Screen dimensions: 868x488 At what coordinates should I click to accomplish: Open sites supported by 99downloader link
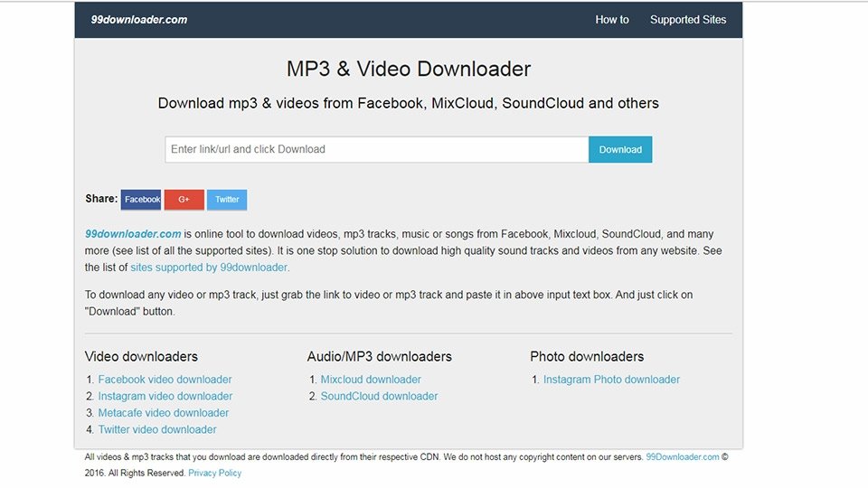(x=209, y=267)
